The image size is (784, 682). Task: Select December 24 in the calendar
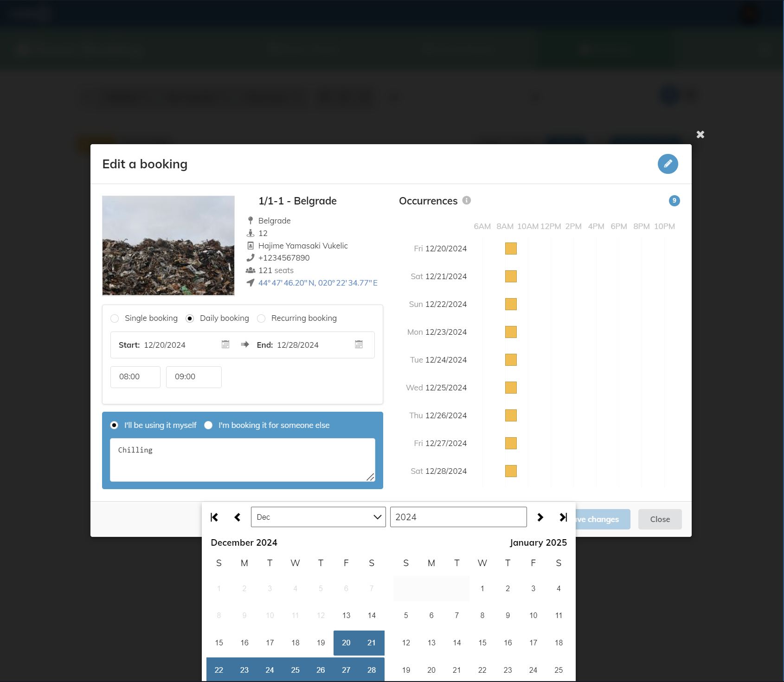click(270, 670)
